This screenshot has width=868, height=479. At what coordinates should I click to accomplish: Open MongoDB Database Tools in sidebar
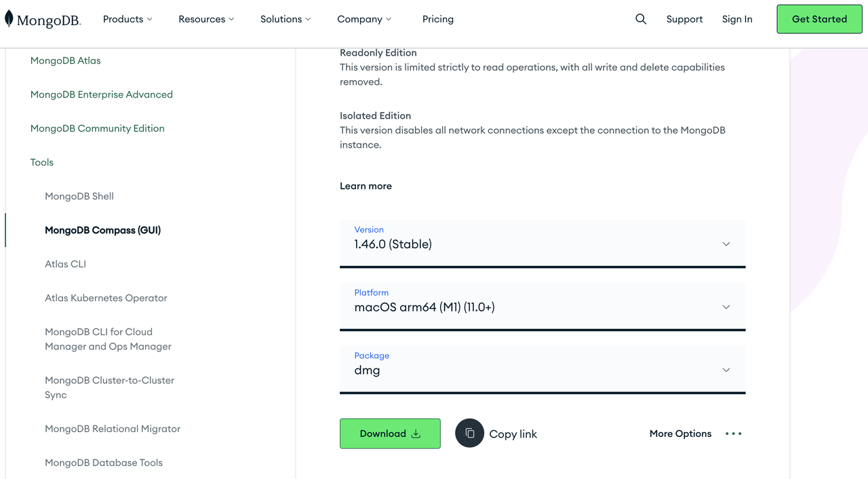click(104, 463)
